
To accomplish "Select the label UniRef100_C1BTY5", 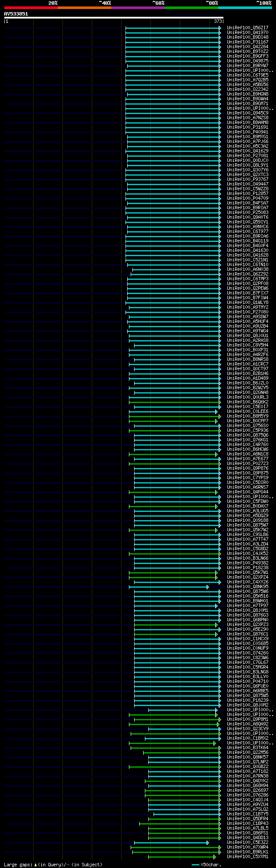I will [x=248, y=814].
